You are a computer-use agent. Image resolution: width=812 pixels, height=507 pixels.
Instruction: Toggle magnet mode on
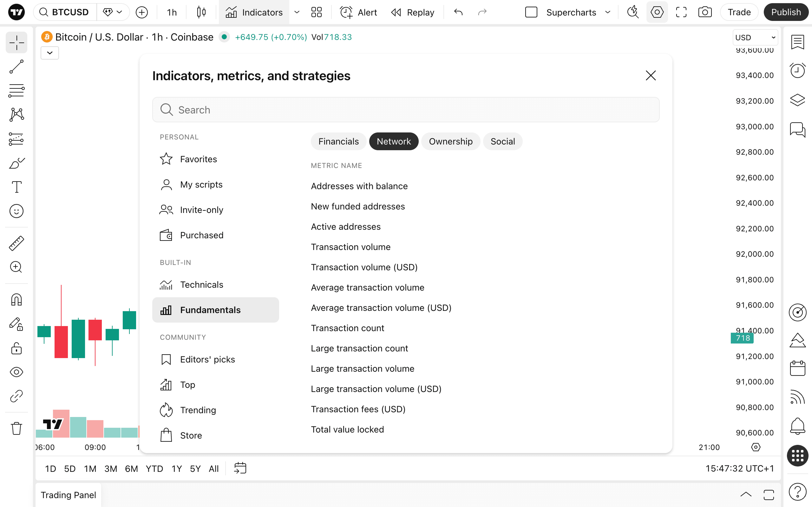pyautogui.click(x=16, y=299)
